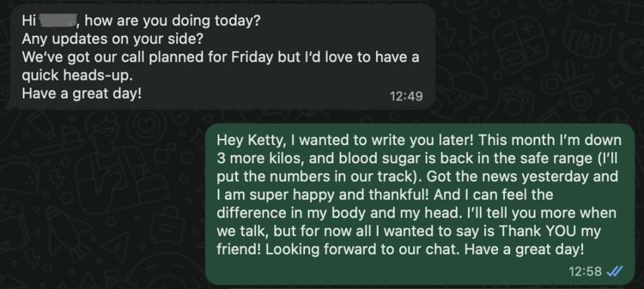Click the blurred name after "Hi"
This screenshot has width=644, height=289.
click(x=57, y=21)
